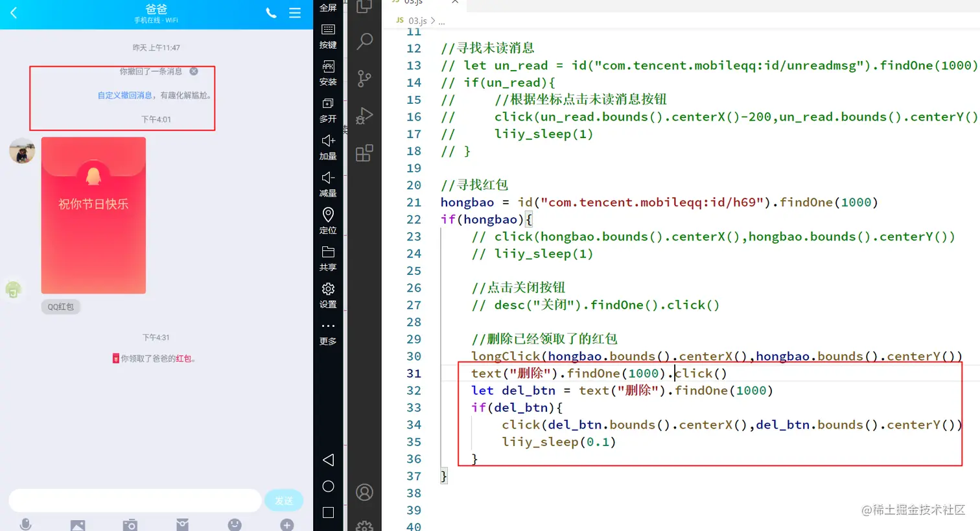Click the 发送 send button
Screen dimensions: 980x531
[x=284, y=501]
